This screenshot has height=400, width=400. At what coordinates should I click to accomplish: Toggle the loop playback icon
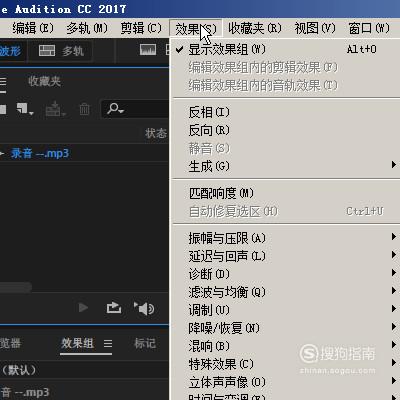pos(114,307)
